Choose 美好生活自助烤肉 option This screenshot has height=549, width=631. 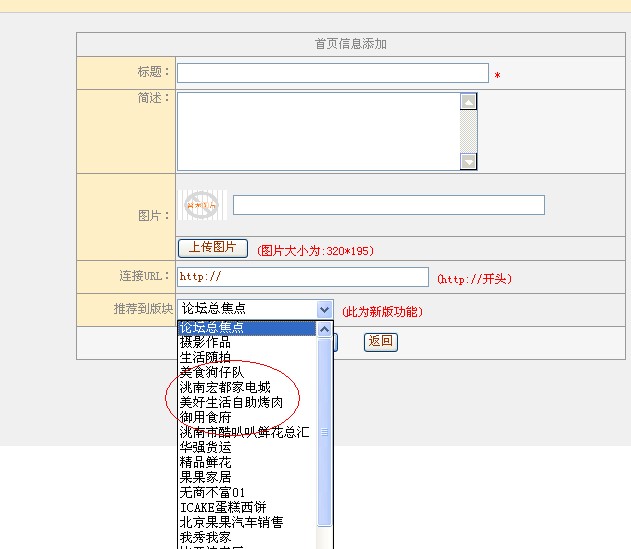tap(247, 402)
